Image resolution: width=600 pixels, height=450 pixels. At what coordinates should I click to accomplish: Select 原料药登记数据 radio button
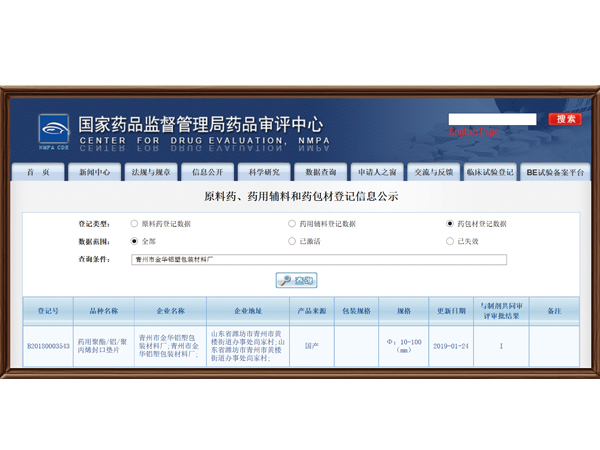134,223
